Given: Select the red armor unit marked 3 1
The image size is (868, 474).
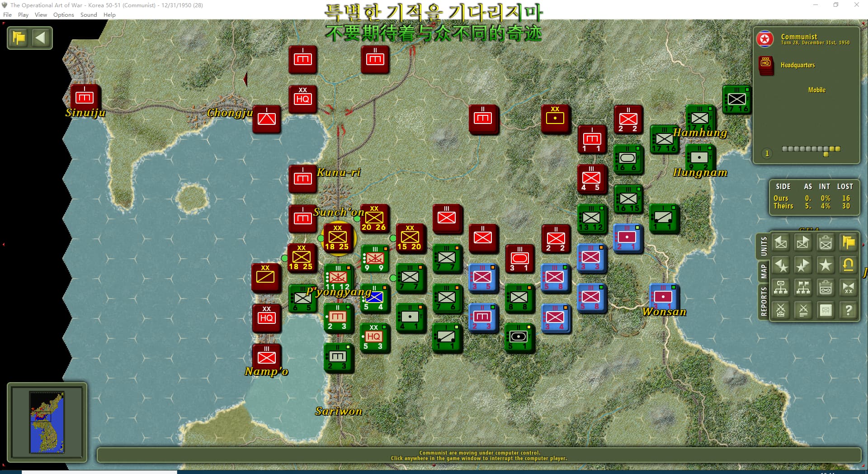Looking at the screenshot, I should point(519,258).
